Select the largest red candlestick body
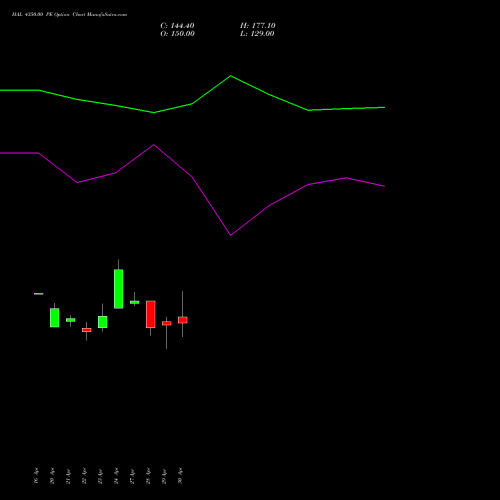This screenshot has width=500, height=500. (x=151, y=314)
